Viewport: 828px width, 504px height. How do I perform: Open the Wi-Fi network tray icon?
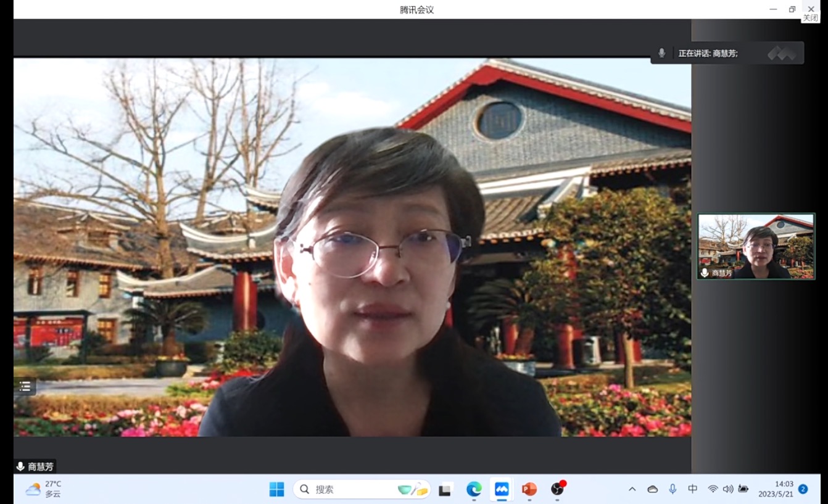713,489
